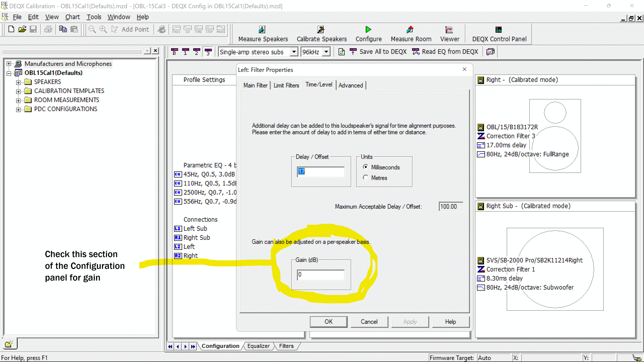The image size is (644, 362).
Task: Click the chart icon after Read EQ
Action: [490, 52]
